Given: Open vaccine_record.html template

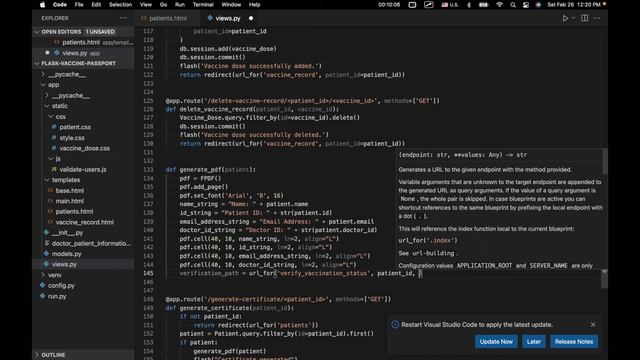Looking at the screenshot, I should [84, 222].
